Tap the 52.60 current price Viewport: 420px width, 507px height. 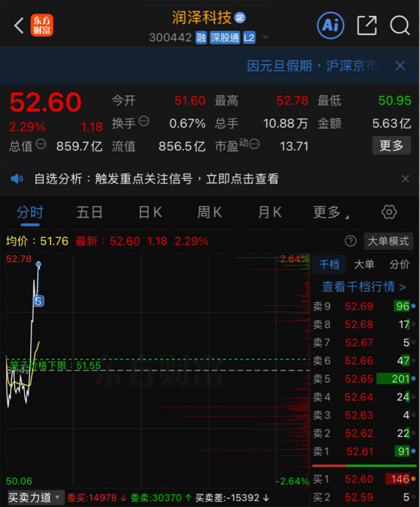[x=45, y=102]
